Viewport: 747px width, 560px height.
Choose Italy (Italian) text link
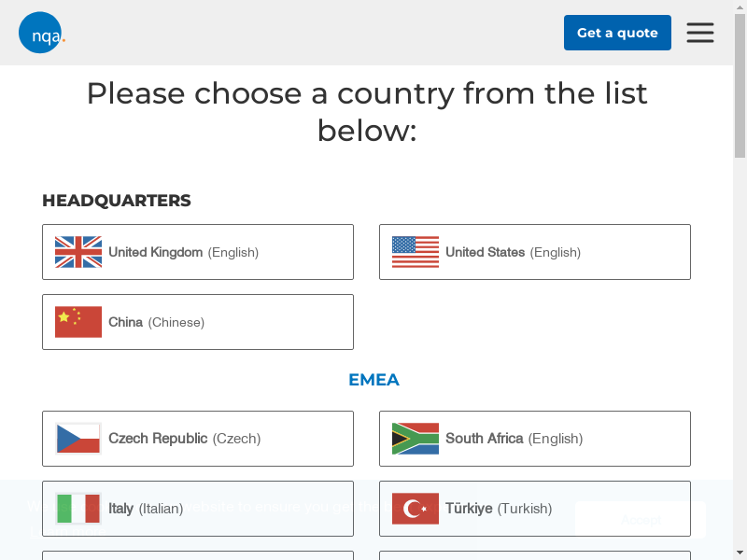pos(146,509)
